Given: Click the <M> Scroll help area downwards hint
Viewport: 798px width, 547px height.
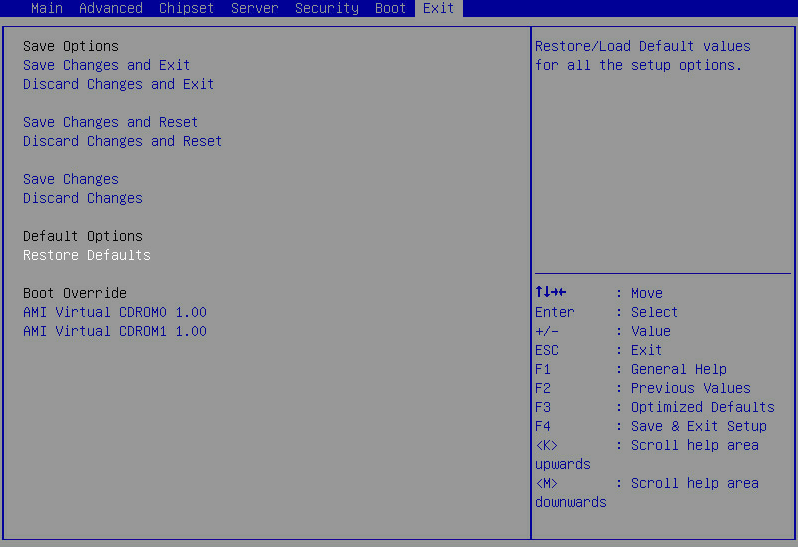Looking at the screenshot, I should tap(646, 493).
